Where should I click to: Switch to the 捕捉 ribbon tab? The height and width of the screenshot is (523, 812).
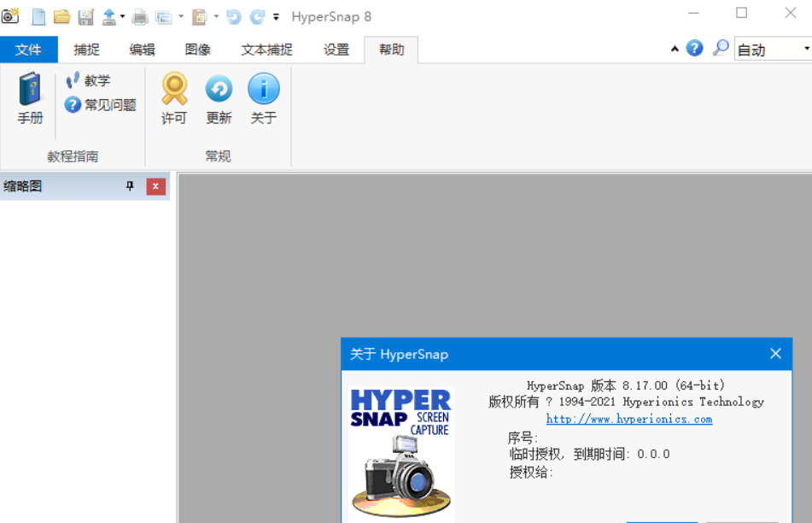click(x=86, y=50)
